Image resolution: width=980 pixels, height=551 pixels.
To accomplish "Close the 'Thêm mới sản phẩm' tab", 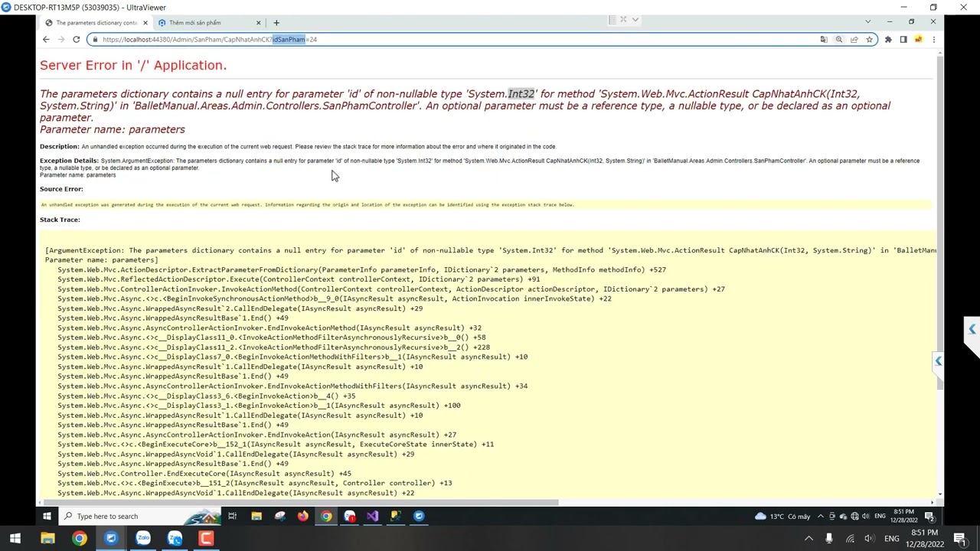I will tap(258, 22).
